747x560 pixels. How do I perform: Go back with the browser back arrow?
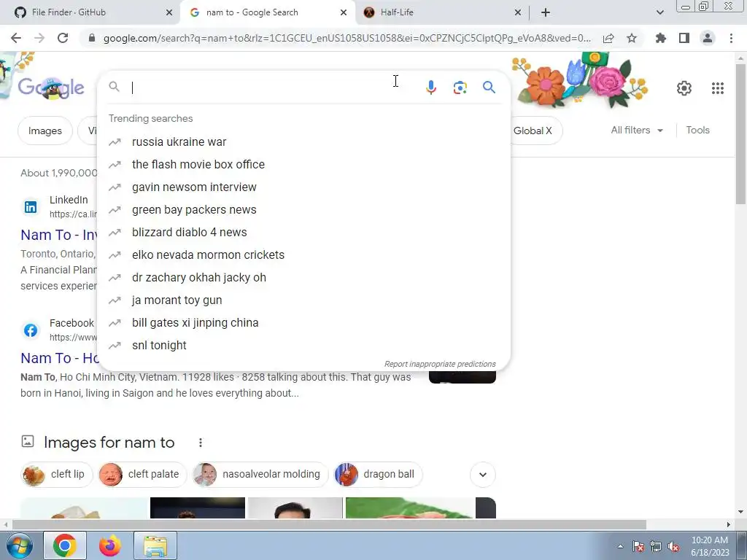tap(16, 38)
